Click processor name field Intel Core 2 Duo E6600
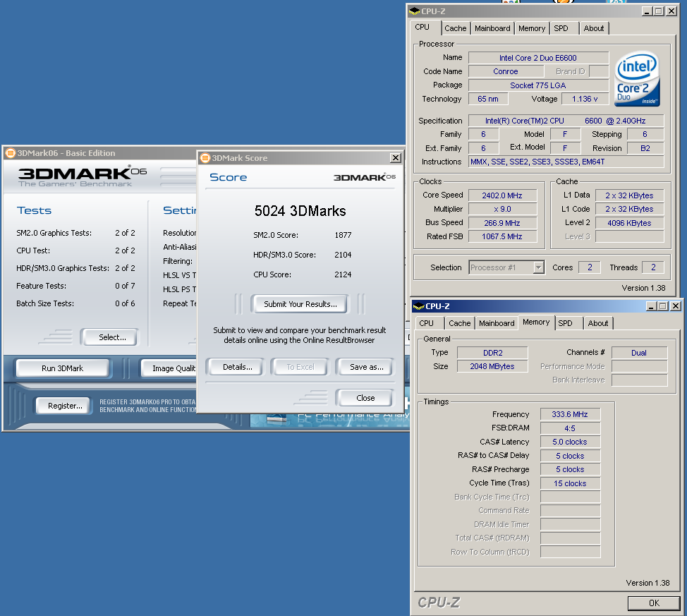 pos(538,58)
